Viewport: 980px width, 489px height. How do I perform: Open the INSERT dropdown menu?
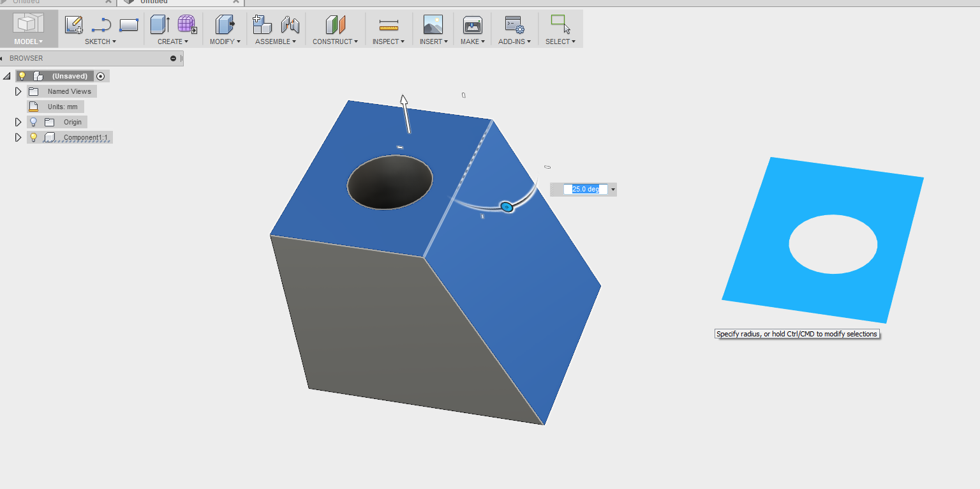pyautogui.click(x=434, y=41)
